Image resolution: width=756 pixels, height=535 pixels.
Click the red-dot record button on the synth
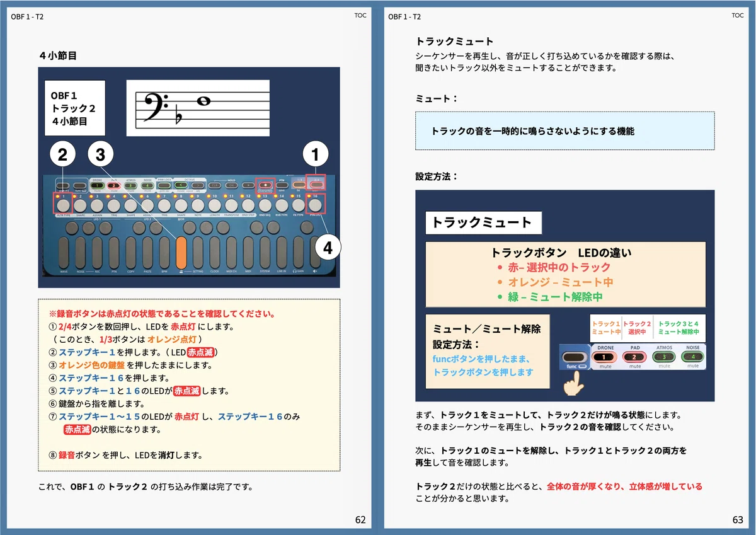tap(265, 185)
